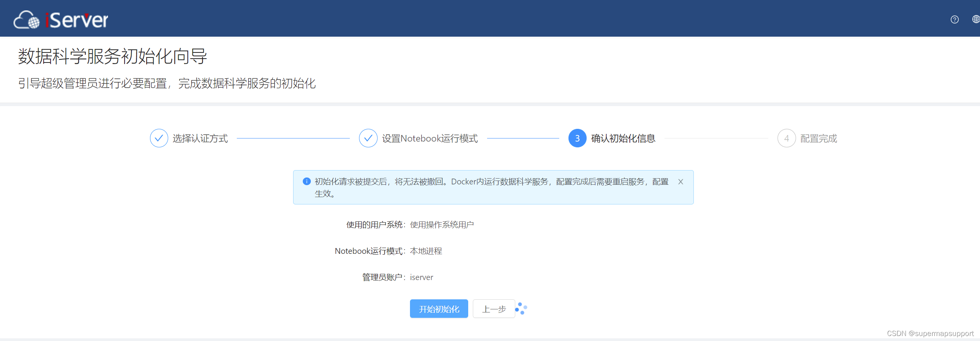This screenshot has height=341, width=980.
Task: Click the step 3 number circle
Action: point(577,138)
